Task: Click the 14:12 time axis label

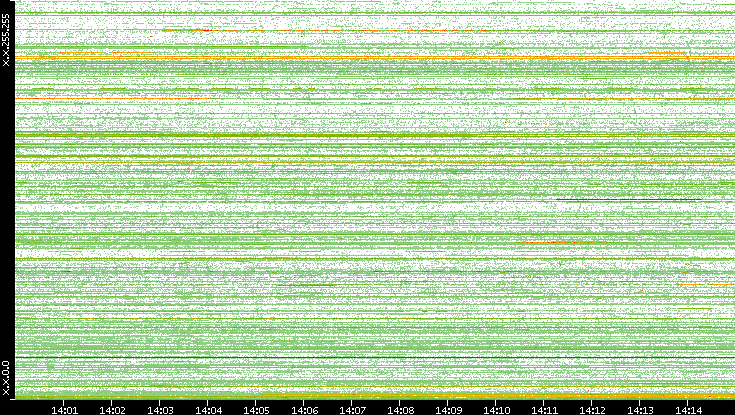Action: tap(592, 410)
